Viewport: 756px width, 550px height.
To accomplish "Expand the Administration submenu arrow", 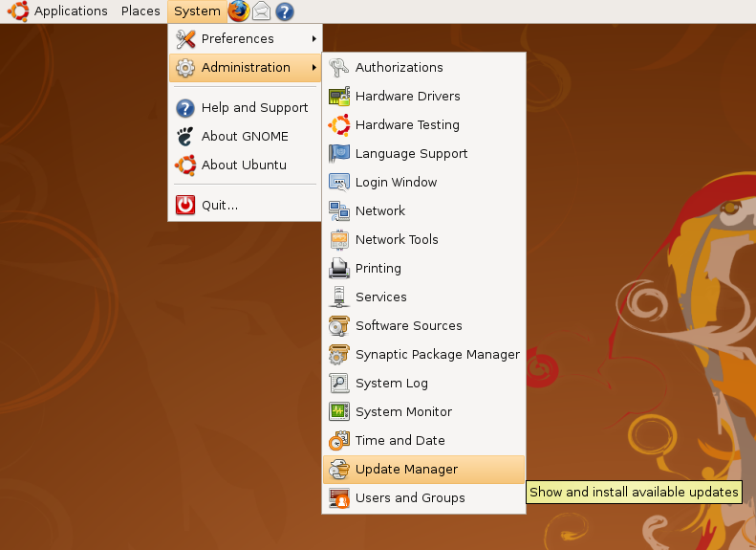I will pos(313,68).
